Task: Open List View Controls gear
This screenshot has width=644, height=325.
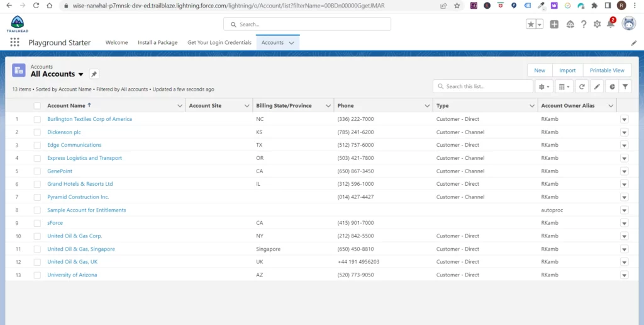Action: pyautogui.click(x=544, y=86)
